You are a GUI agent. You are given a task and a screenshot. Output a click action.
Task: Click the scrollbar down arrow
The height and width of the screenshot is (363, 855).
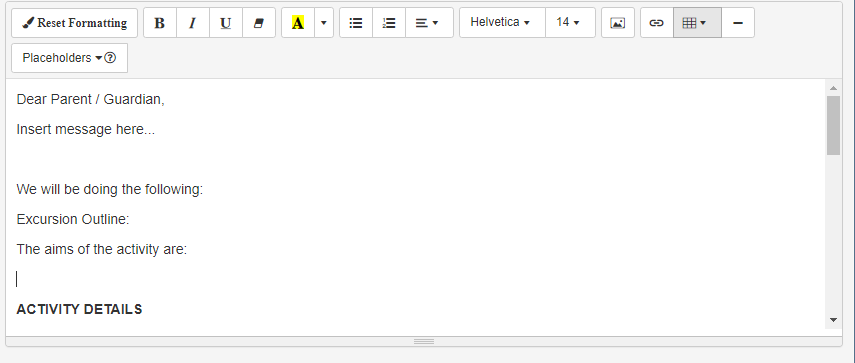coord(833,320)
